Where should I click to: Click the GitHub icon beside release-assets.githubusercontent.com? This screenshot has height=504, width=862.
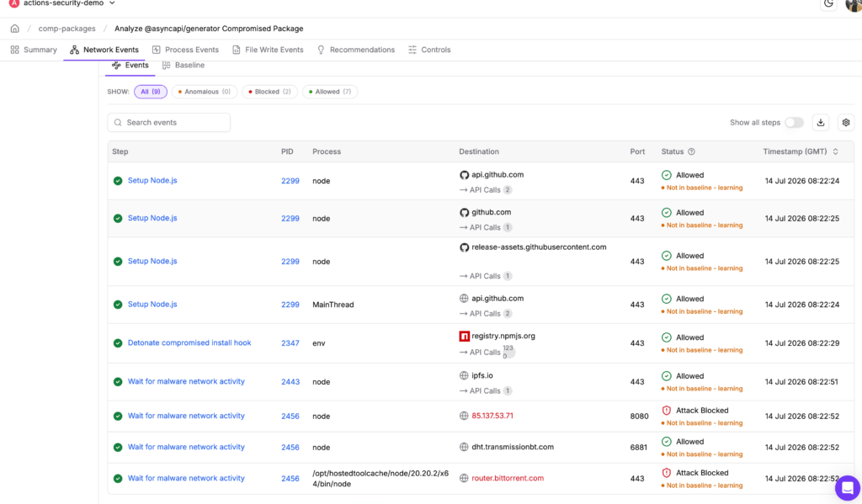[464, 247]
